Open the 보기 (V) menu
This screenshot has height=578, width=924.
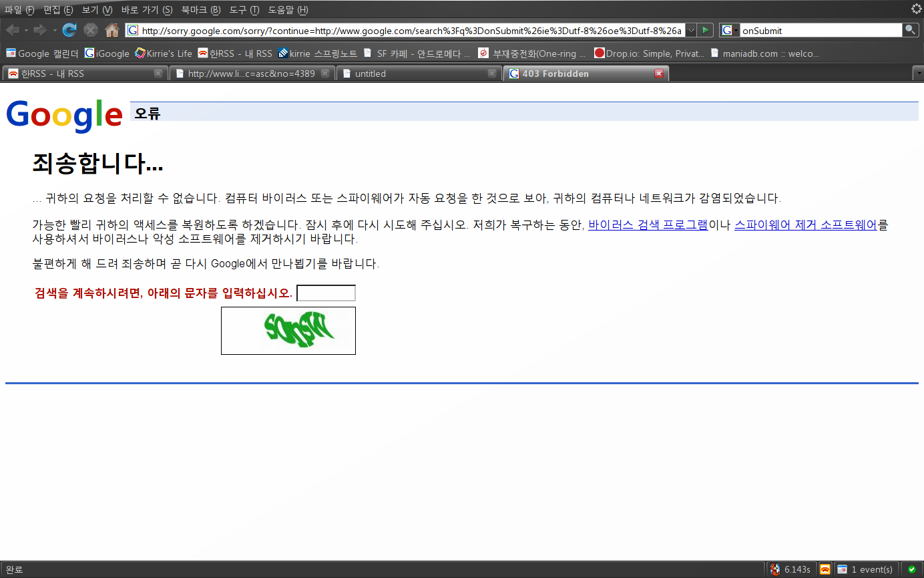point(97,10)
